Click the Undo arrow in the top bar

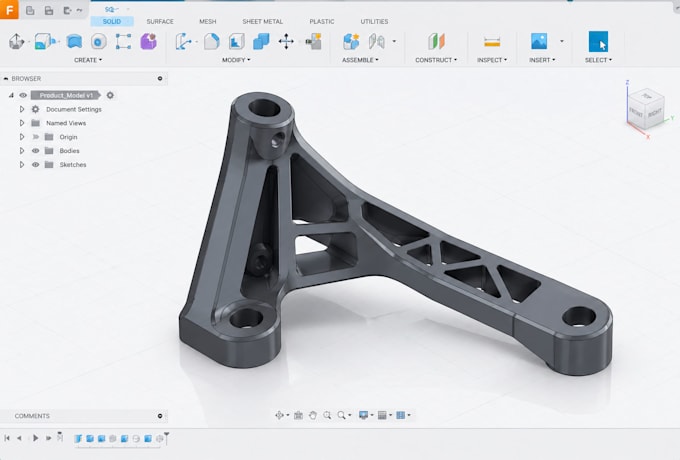[x=79, y=10]
